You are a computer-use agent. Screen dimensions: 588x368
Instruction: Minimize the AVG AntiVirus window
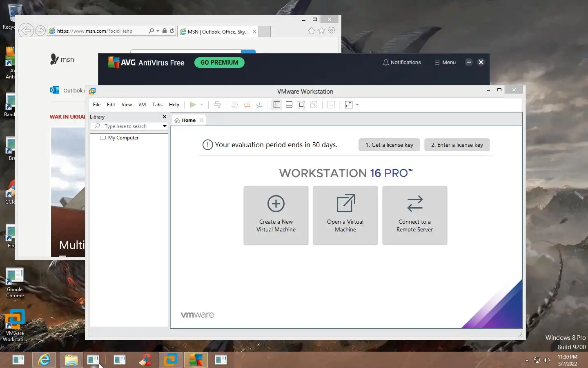point(469,62)
